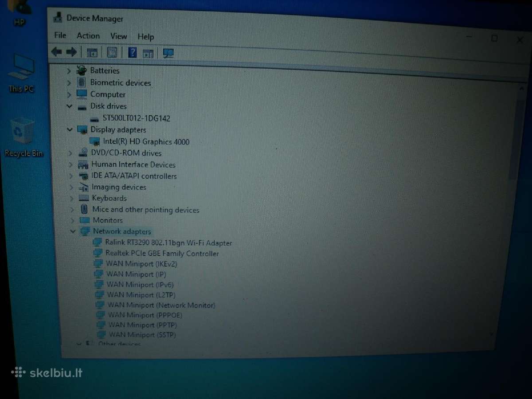This screenshot has width=532, height=399.
Task: Expand the Monitors node
Action: (72, 220)
